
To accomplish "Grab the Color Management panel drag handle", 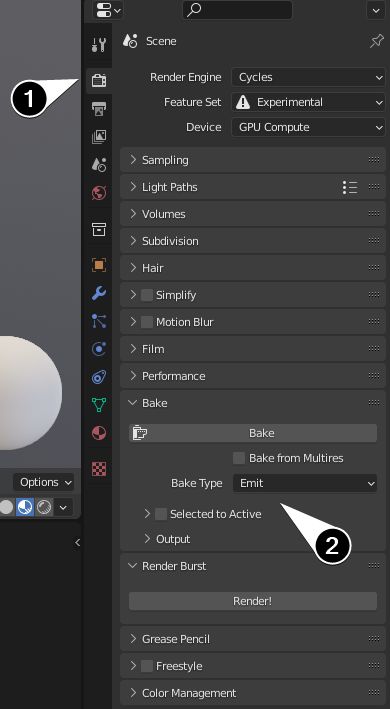I will point(374,692).
